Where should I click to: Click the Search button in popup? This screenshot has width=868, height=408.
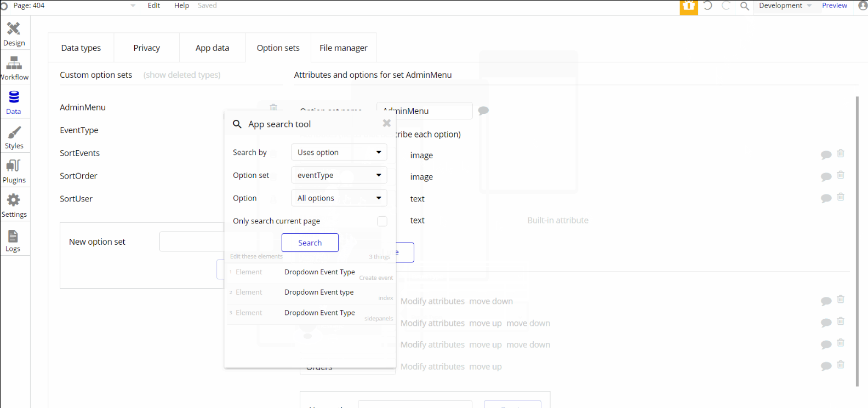[x=310, y=243]
